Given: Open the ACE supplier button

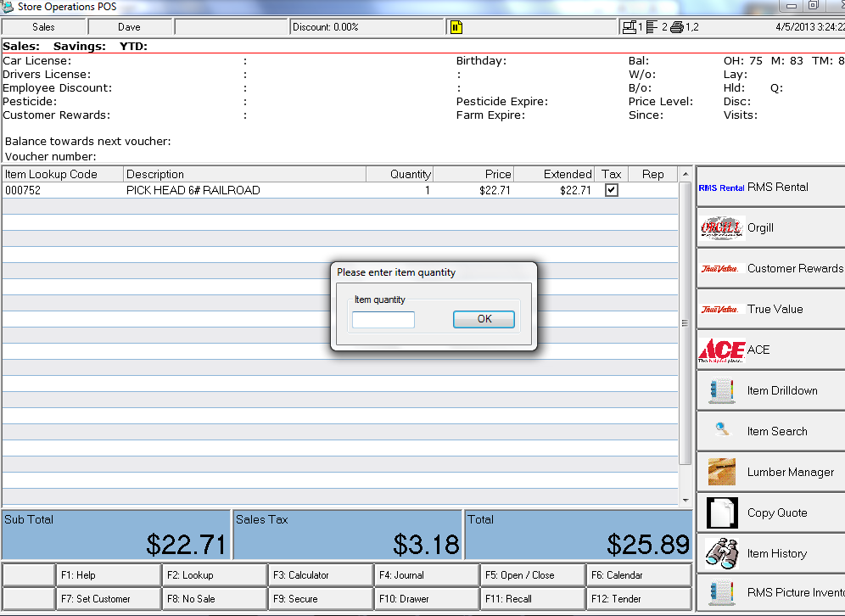Looking at the screenshot, I should pos(722,350).
